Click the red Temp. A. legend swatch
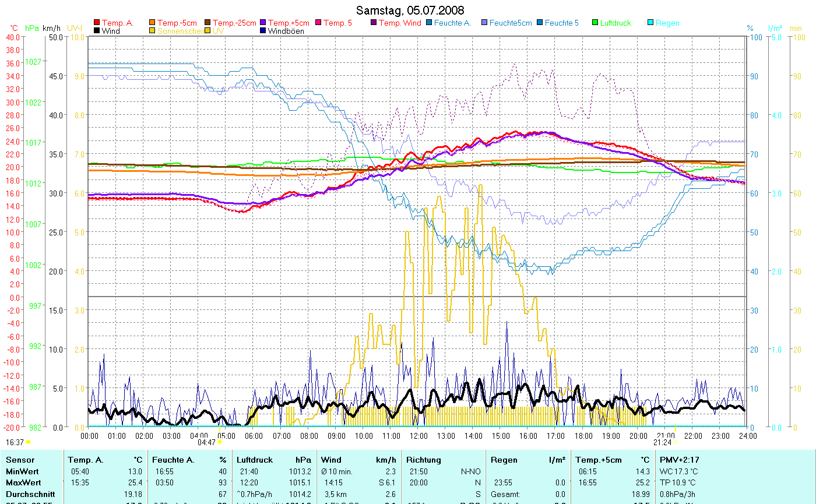 coord(97,23)
